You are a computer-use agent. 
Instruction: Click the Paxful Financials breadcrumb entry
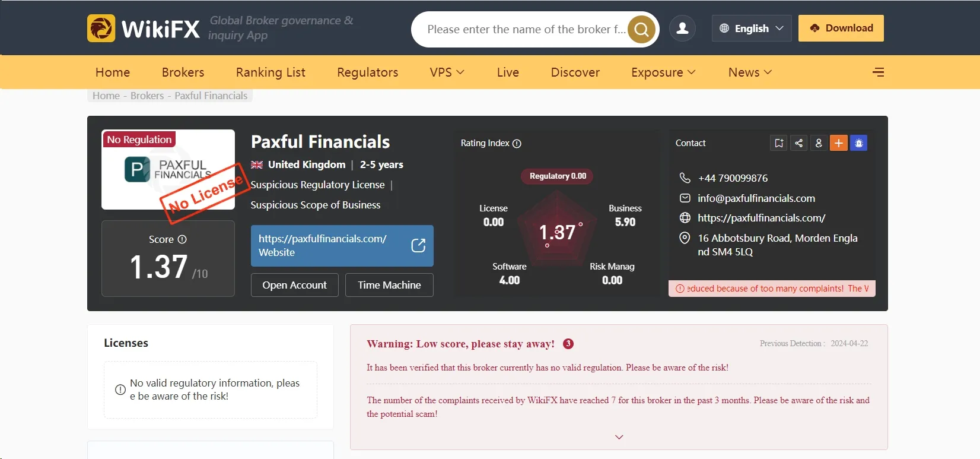(x=211, y=96)
